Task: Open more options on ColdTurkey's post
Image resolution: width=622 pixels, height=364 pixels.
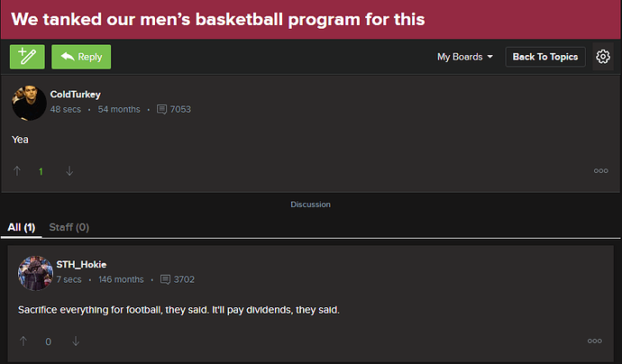Action: pyautogui.click(x=600, y=171)
